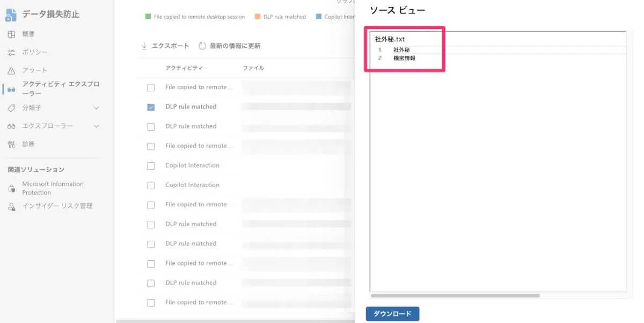Click the ポリシー sliders icon
The height and width of the screenshot is (323, 644).
click(11, 53)
